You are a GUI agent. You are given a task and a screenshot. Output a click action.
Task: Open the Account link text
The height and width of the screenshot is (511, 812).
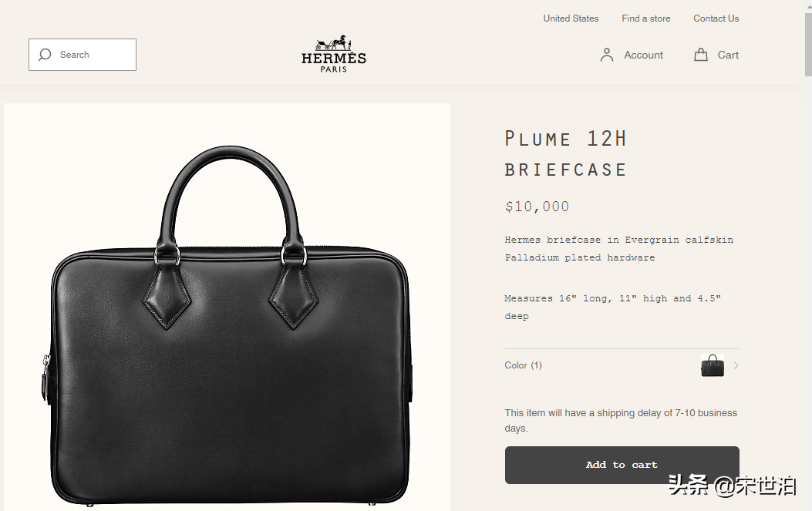(x=643, y=55)
